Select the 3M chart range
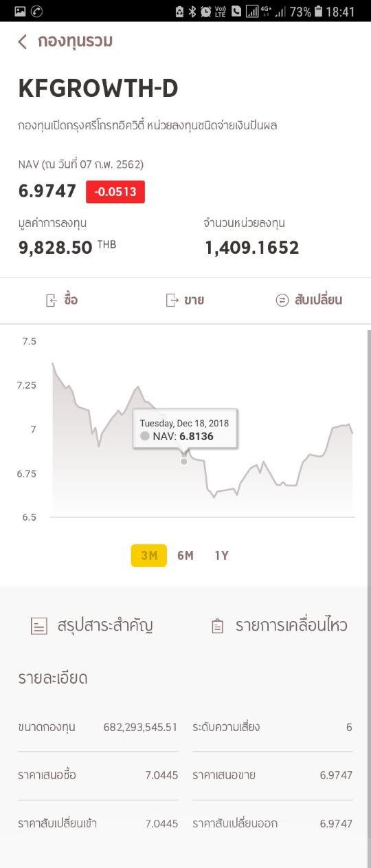The height and width of the screenshot is (868, 371). [149, 556]
